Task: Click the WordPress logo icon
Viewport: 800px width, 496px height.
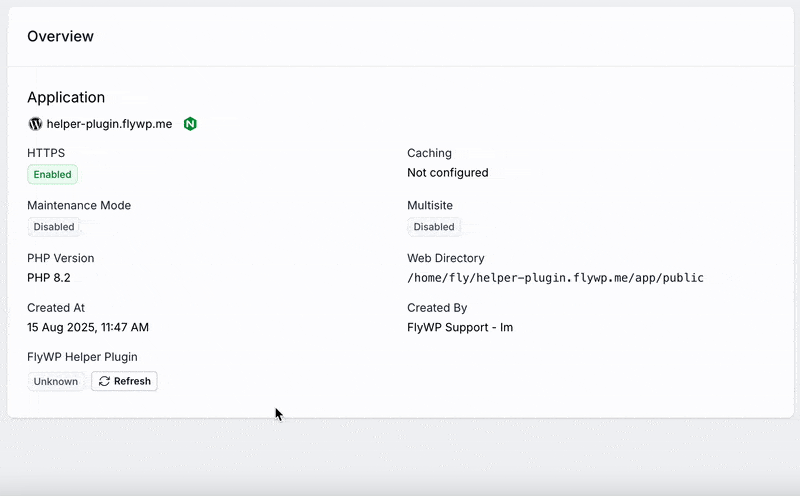Action: [35, 124]
